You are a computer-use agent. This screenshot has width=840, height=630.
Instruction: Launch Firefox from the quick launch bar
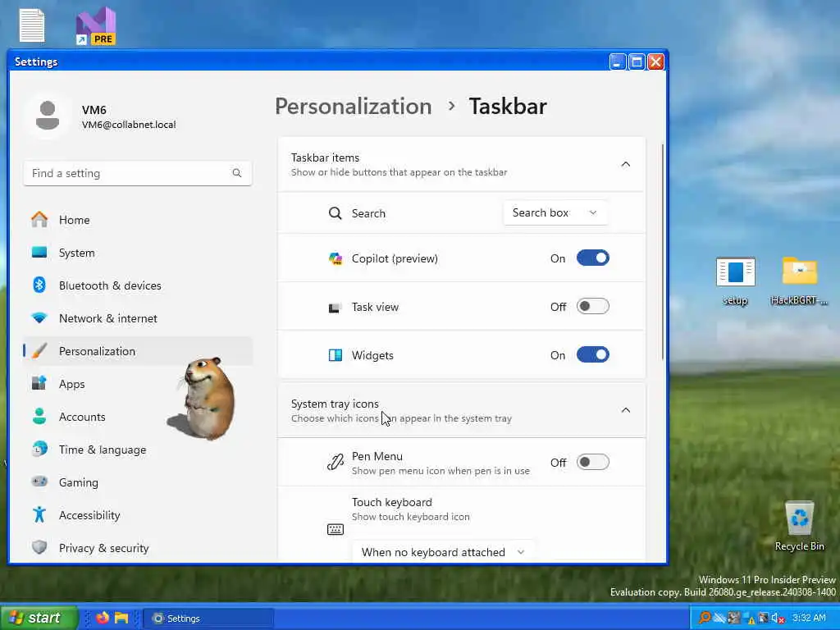pos(103,618)
